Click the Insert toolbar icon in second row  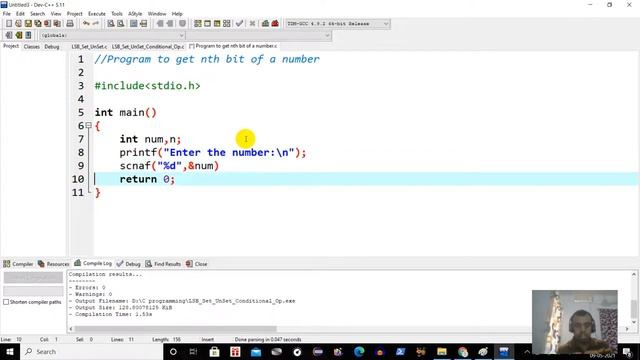pos(9,36)
